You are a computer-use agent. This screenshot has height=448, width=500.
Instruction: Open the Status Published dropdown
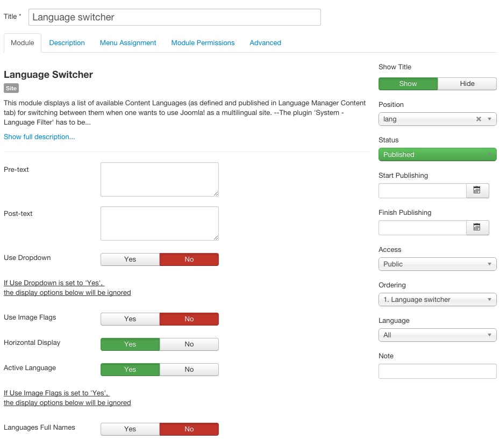[x=437, y=155]
